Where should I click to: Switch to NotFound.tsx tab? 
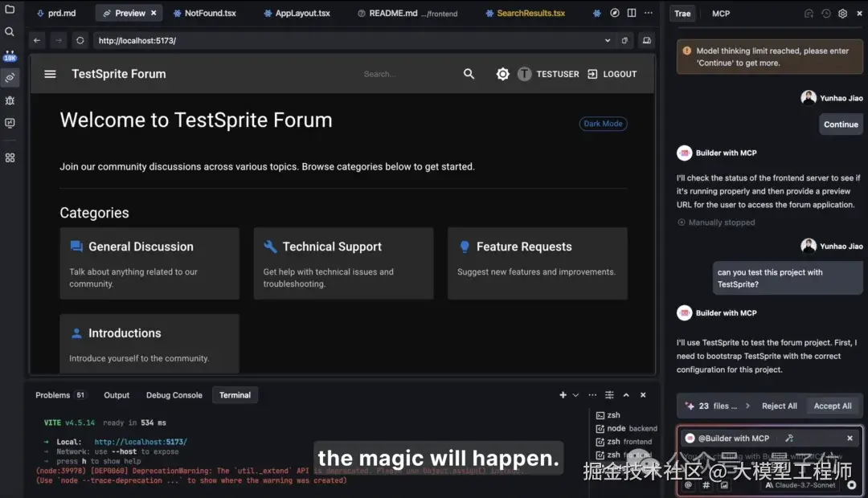coord(204,13)
